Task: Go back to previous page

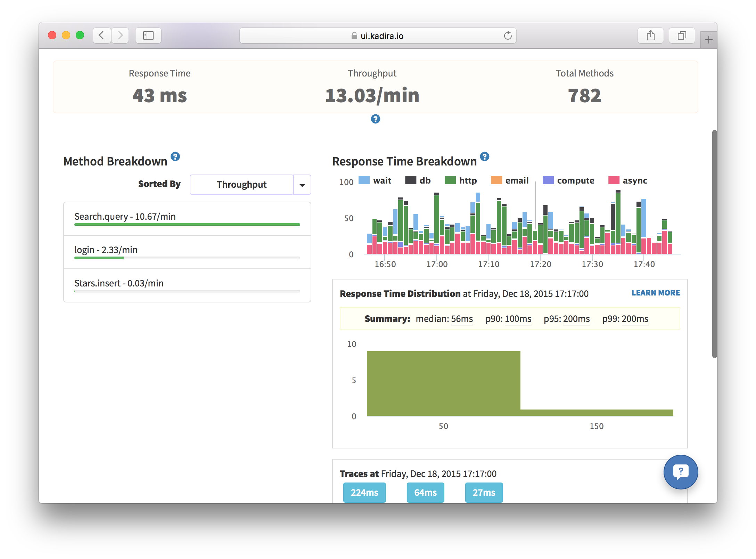Action: 102,35
